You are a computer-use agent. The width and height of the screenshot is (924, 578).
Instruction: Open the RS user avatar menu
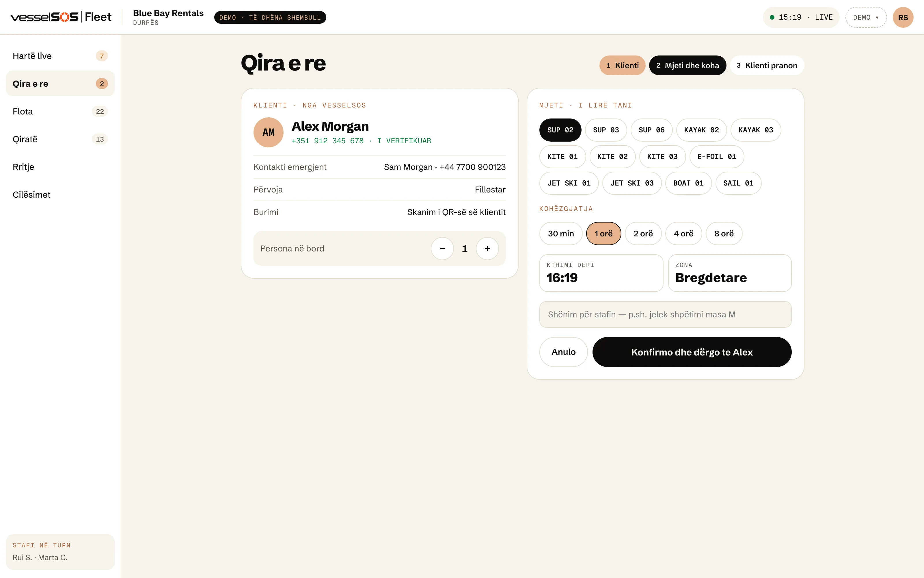(x=903, y=17)
